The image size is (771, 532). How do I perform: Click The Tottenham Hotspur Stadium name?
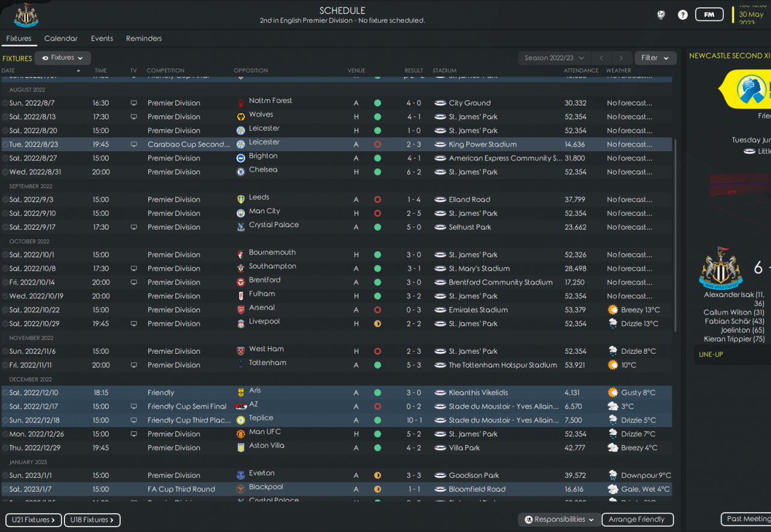click(503, 365)
